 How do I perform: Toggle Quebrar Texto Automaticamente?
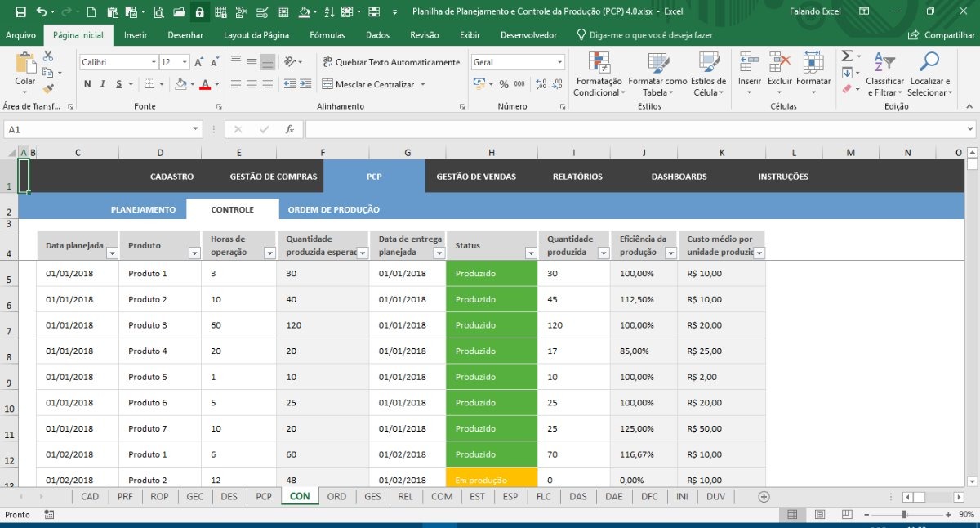(x=391, y=62)
